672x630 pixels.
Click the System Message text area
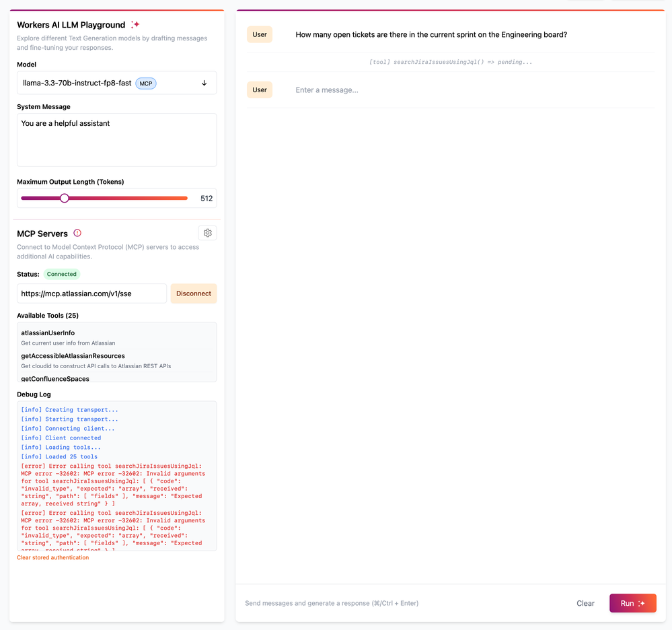tap(116, 140)
